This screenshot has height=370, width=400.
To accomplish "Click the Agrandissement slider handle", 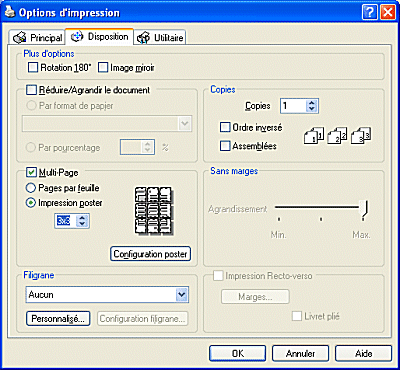I will coord(366,209).
